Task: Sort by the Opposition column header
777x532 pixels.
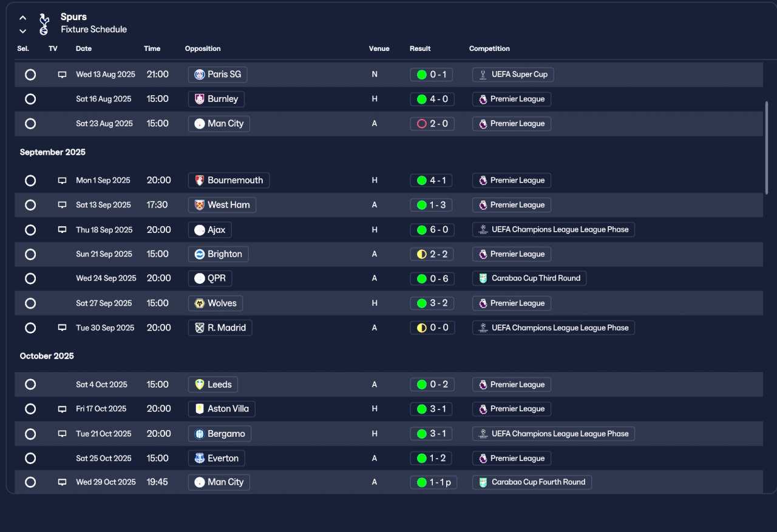Action: click(203, 49)
